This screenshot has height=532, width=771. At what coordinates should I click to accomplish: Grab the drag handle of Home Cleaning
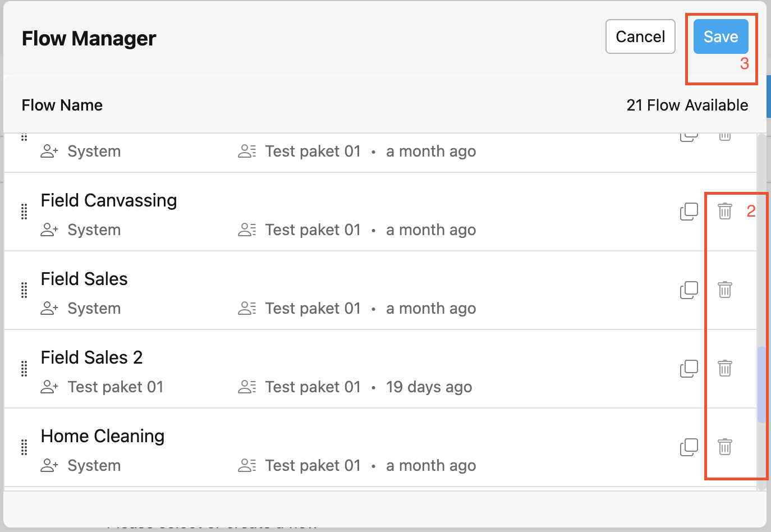pos(24,447)
